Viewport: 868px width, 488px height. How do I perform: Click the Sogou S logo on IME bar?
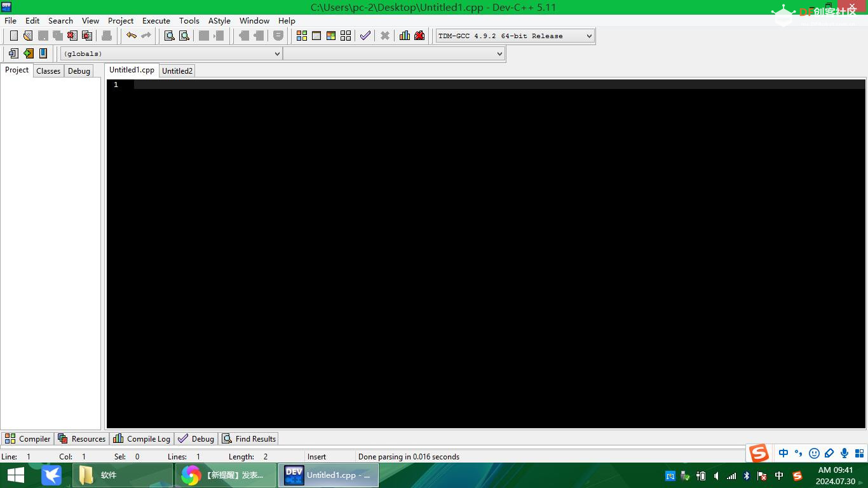coord(759,453)
